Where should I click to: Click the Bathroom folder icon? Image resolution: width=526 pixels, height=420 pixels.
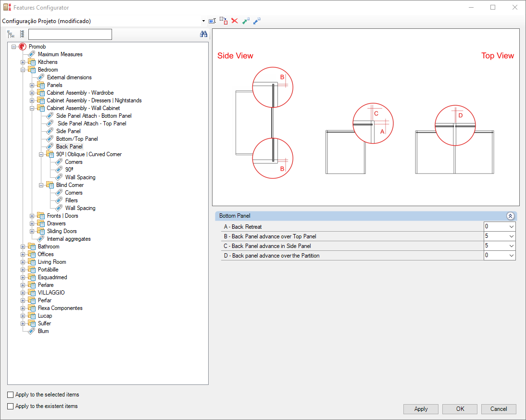(x=32, y=247)
